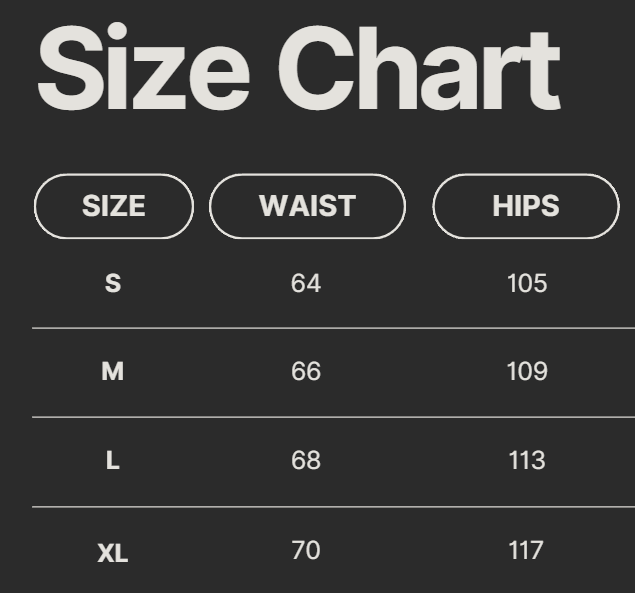This screenshot has height=593, width=635.
Task: Click the HIPS column header pill
Action: tap(525, 206)
